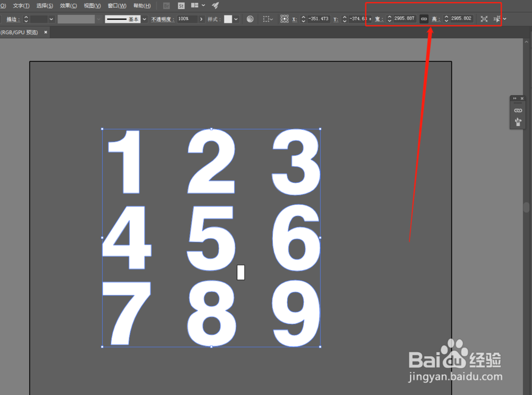Click the 不透明度 opacity label

(x=163, y=19)
